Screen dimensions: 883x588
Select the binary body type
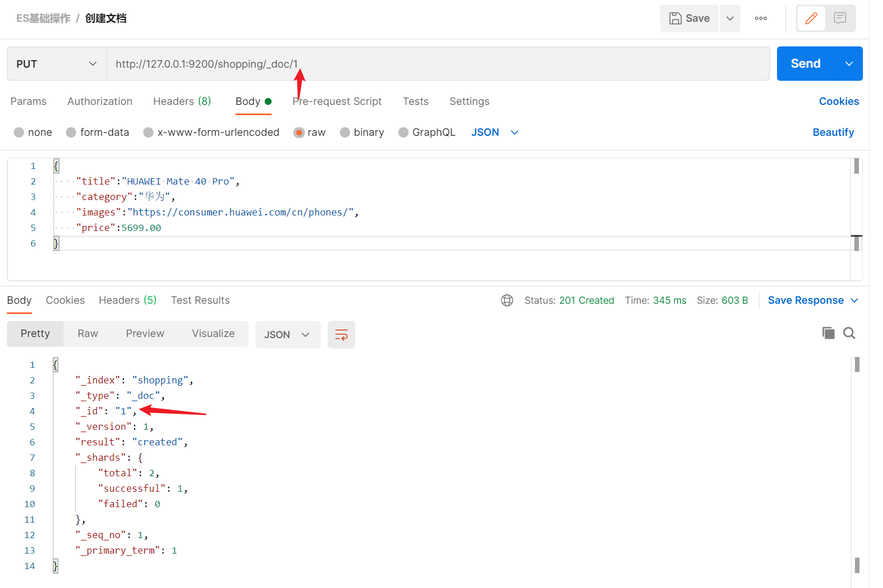[x=362, y=132]
